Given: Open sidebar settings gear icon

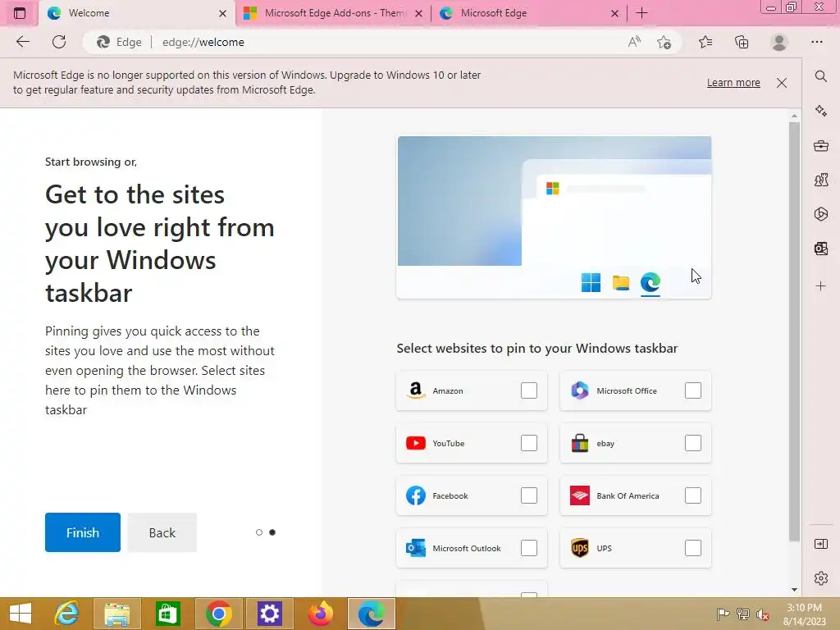Looking at the screenshot, I should 820,578.
